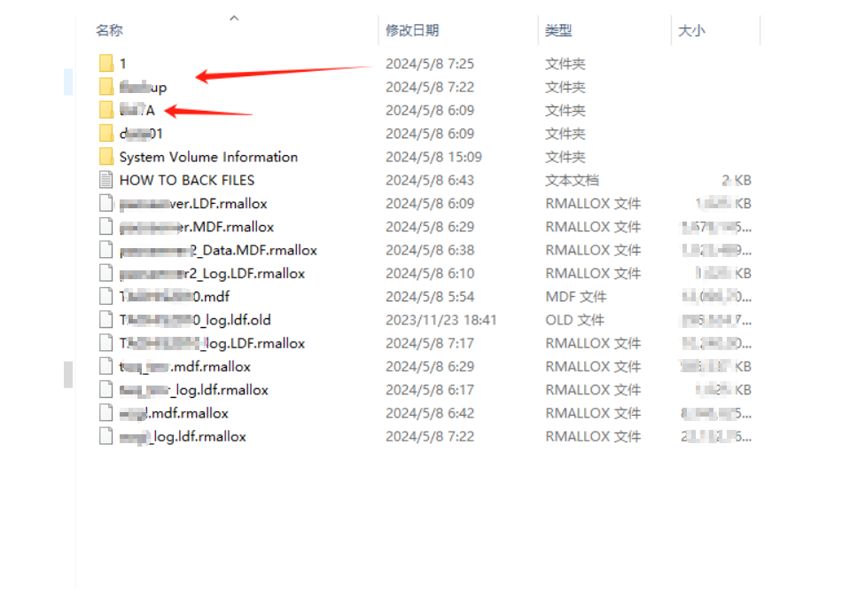Viewport: 842px width, 616px height.
Task: Select the file ending in ver.LDF.rmallox
Action: click(193, 204)
